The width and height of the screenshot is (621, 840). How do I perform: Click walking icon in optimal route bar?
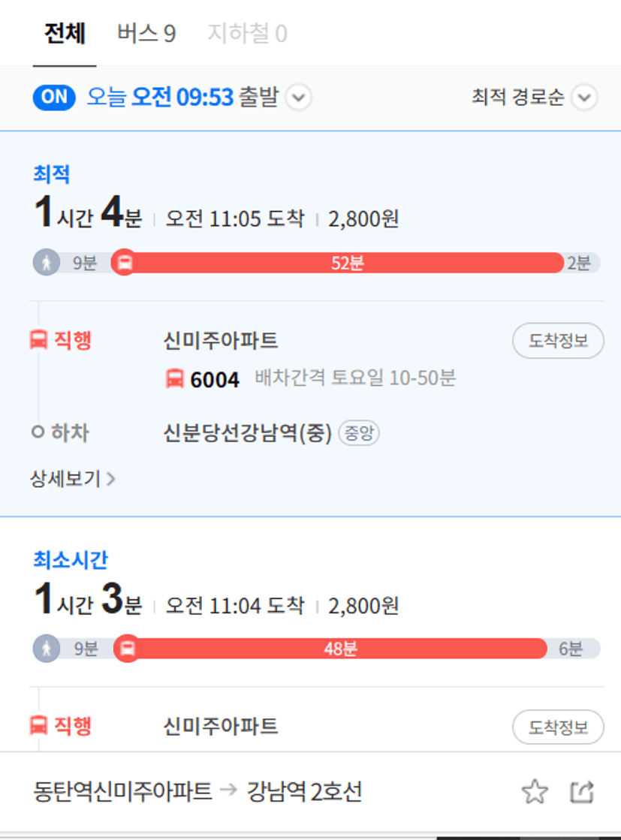click(47, 263)
